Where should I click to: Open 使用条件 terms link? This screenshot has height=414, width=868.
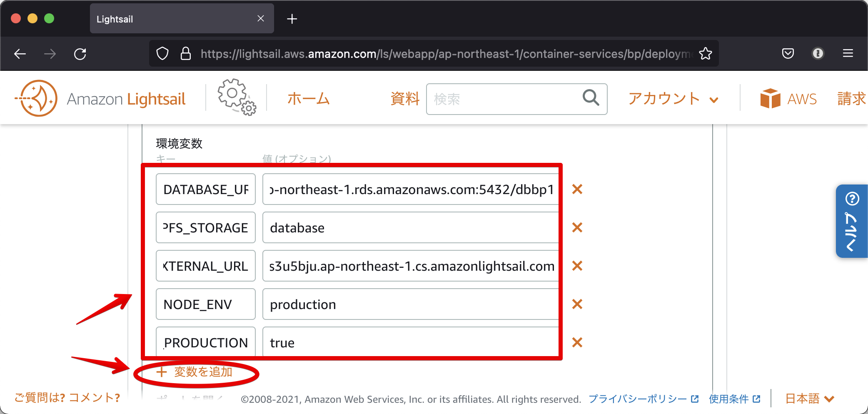coord(735,399)
